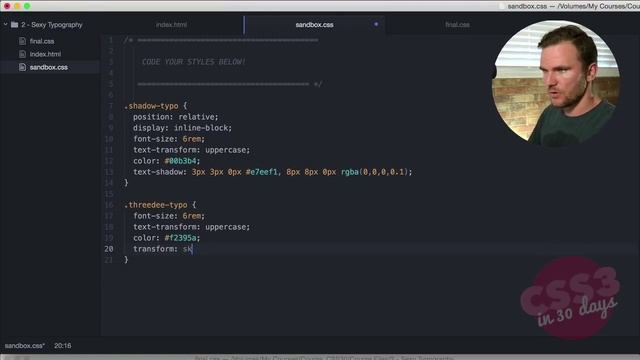Viewport: 640px width, 360px height.
Task: Click the rgba(0,0,0,0.1) value
Action: (x=374, y=172)
